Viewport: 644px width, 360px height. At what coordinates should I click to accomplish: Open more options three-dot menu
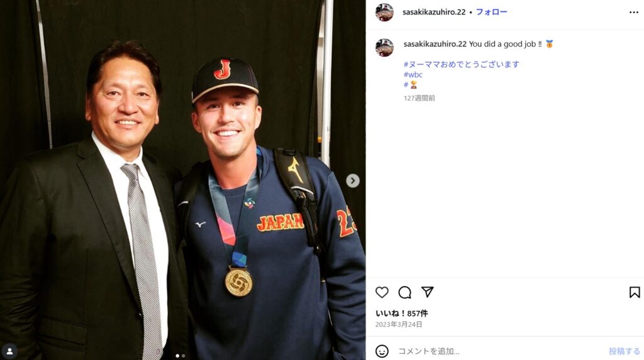click(x=634, y=13)
